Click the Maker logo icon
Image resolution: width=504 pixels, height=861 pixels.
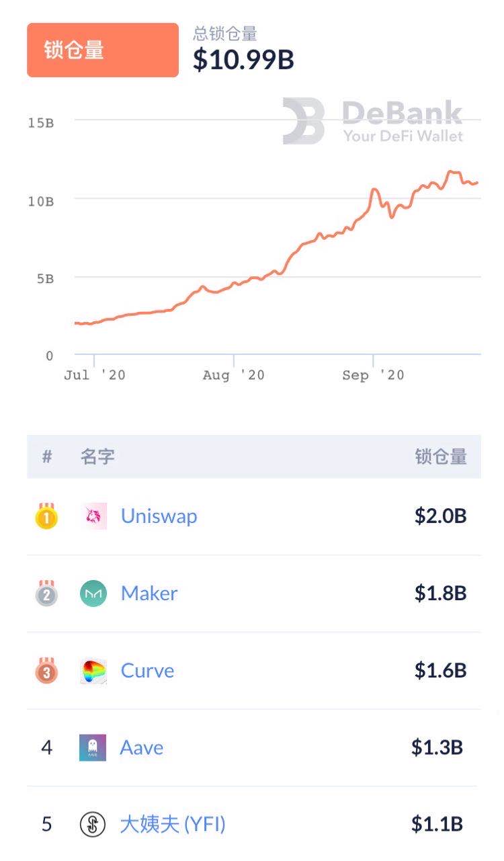click(x=93, y=593)
